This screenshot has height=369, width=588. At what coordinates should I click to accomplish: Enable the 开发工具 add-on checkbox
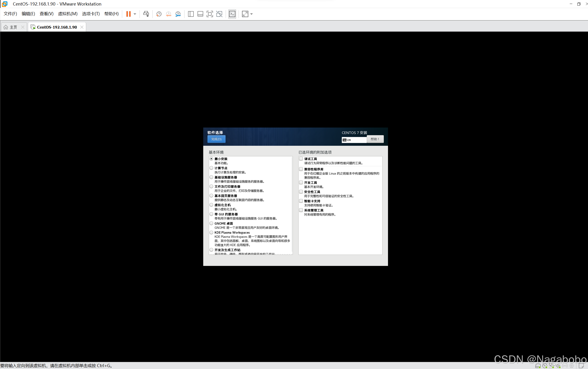click(x=301, y=183)
